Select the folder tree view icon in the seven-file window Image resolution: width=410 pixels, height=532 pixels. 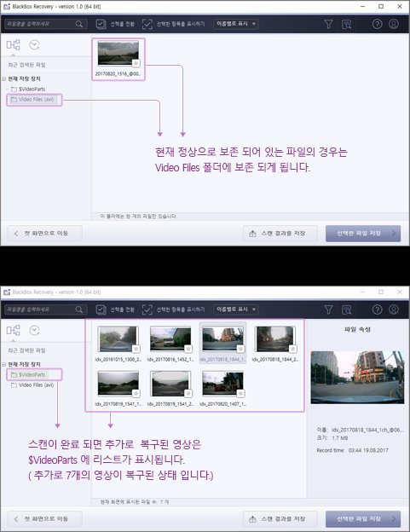tap(14, 331)
